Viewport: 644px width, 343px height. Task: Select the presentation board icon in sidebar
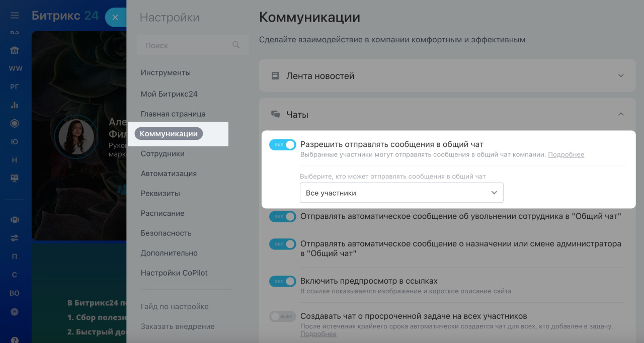(x=15, y=177)
